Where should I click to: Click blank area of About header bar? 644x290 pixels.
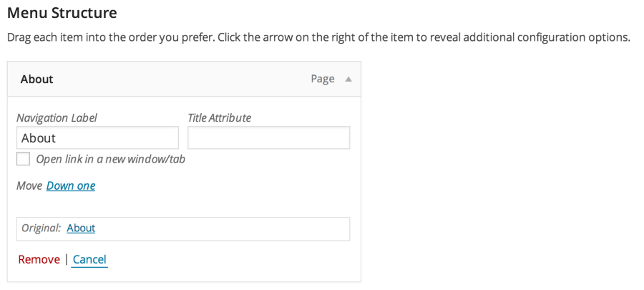pos(179,79)
